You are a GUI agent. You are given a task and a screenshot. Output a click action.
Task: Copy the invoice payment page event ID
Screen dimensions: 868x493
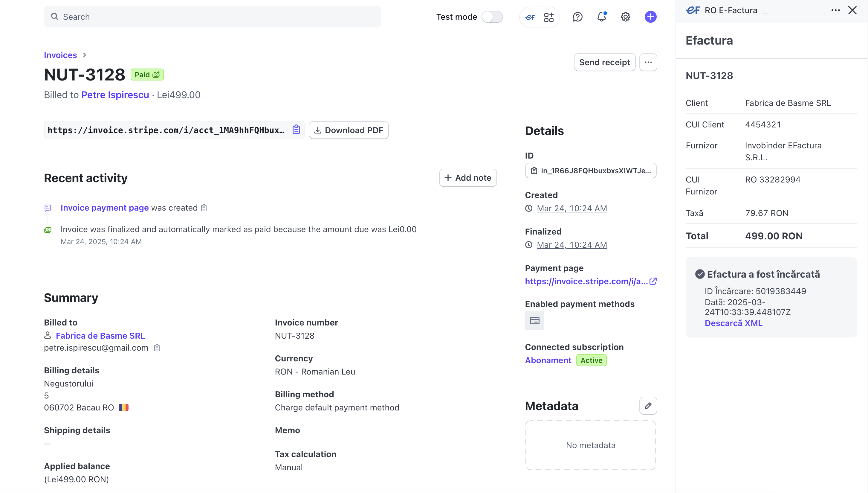[x=204, y=208]
